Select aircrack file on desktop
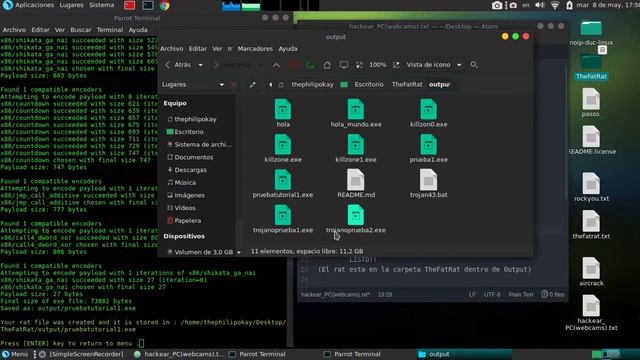The width and height of the screenshot is (640, 360). tap(591, 272)
